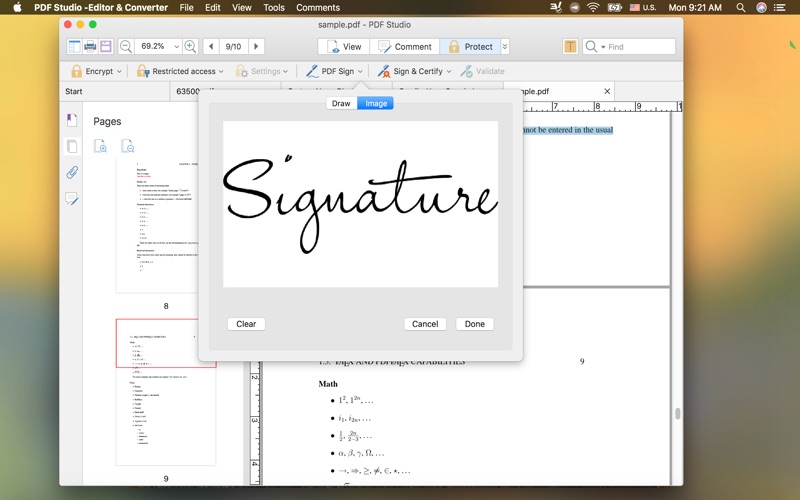Expand Sign & Certify dropdown

coord(449,71)
